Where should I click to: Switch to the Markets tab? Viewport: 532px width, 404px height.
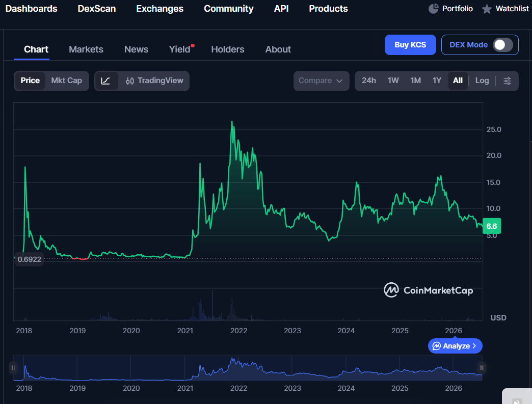pos(86,49)
